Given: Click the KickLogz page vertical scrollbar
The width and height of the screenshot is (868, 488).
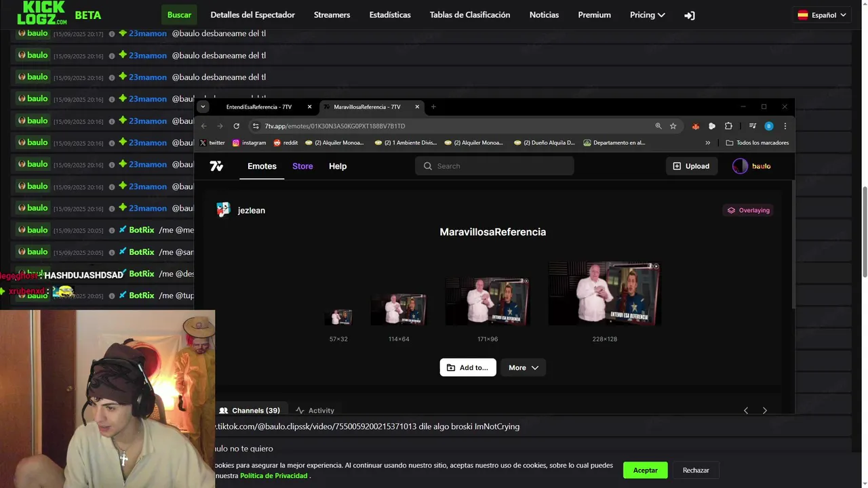Looking at the screenshot, I should point(864,232).
